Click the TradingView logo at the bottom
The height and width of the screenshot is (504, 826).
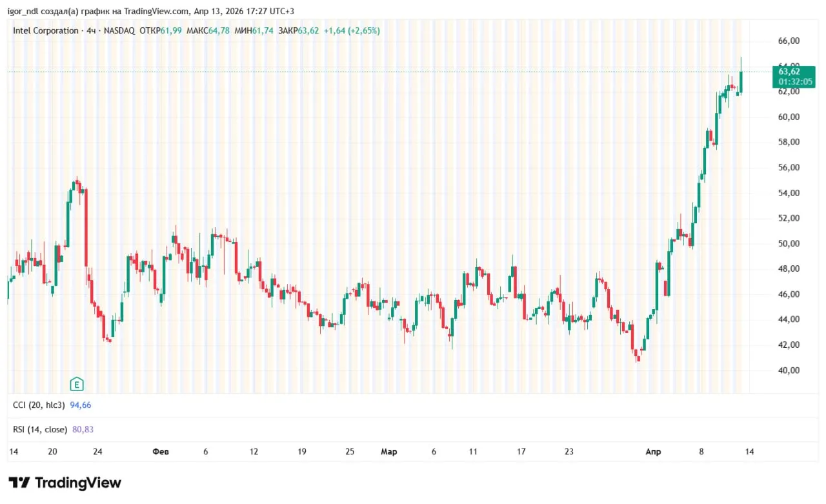65,483
